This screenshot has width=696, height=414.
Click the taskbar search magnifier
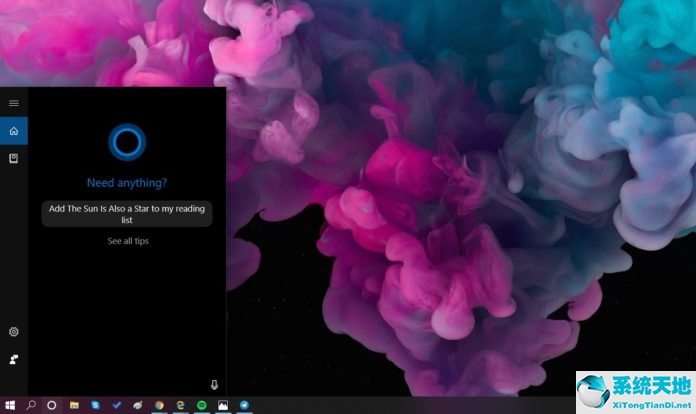click(31, 405)
